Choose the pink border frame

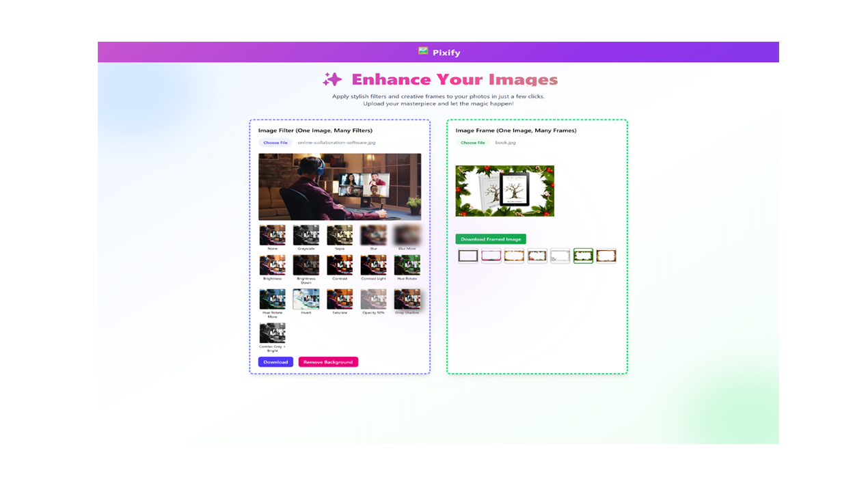pos(491,256)
